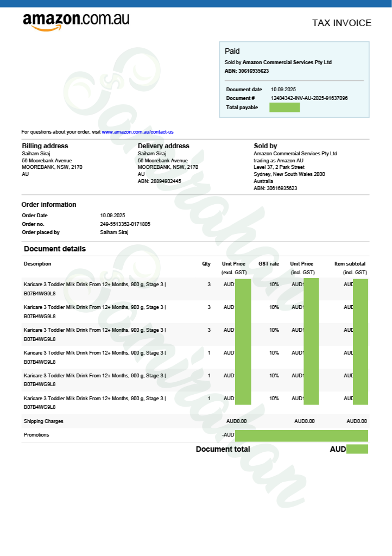This screenshot has width=392, height=556.
Task: Click the Item subtotal column header
Action: tap(350, 264)
